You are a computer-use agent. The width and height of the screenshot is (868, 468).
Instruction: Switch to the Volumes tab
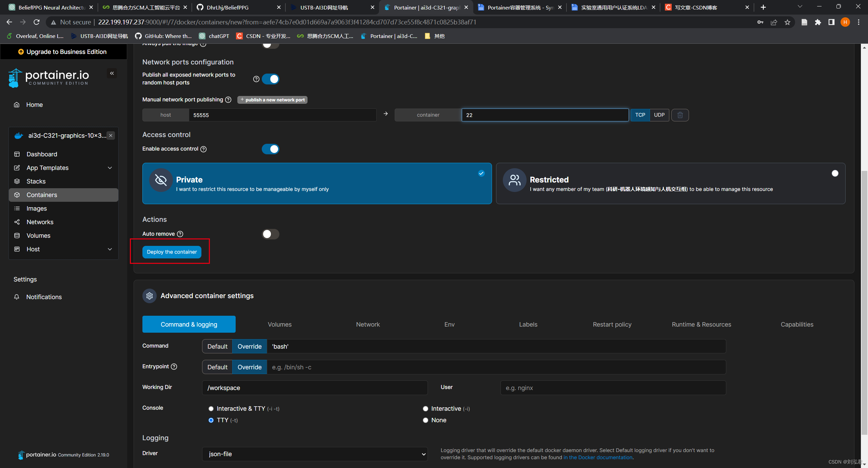point(279,325)
